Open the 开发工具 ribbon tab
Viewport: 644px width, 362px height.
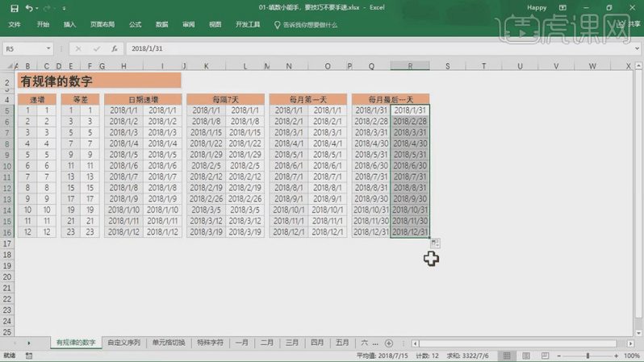(x=248, y=25)
